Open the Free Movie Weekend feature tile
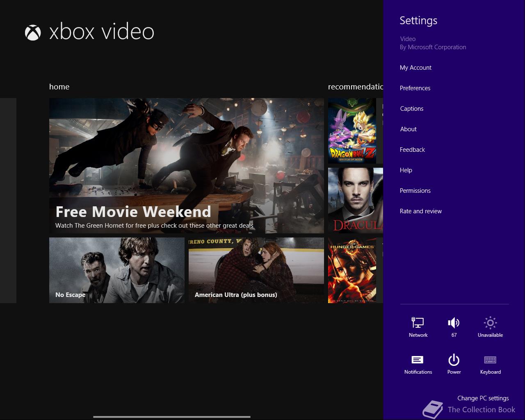The width and height of the screenshot is (525, 420). click(187, 166)
